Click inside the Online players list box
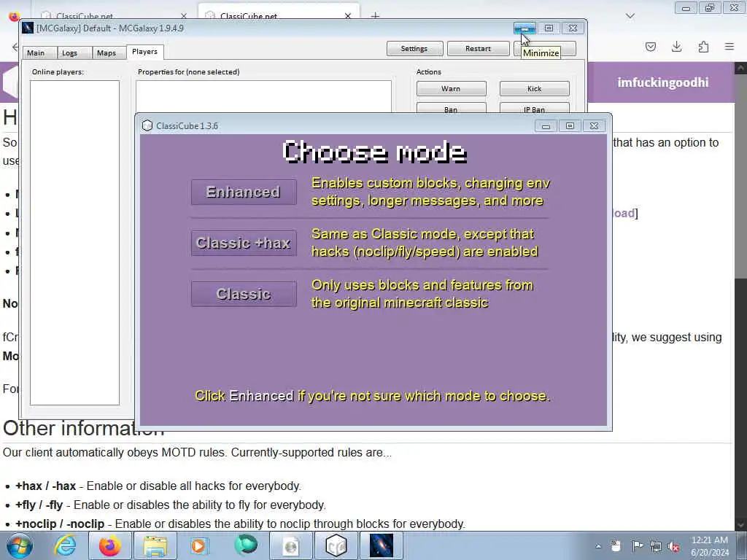Screen dimensions: 747x560 tap(75, 243)
